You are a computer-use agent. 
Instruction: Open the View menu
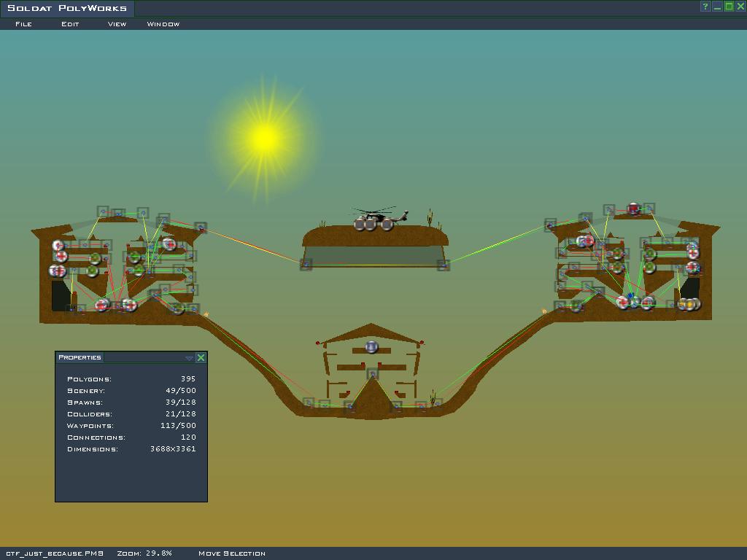(117, 24)
